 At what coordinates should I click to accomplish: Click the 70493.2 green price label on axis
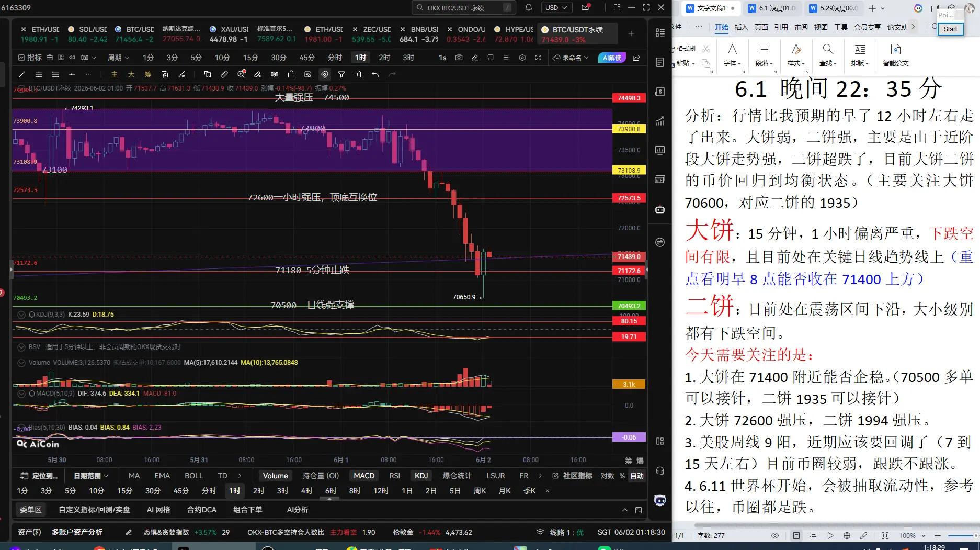click(629, 306)
